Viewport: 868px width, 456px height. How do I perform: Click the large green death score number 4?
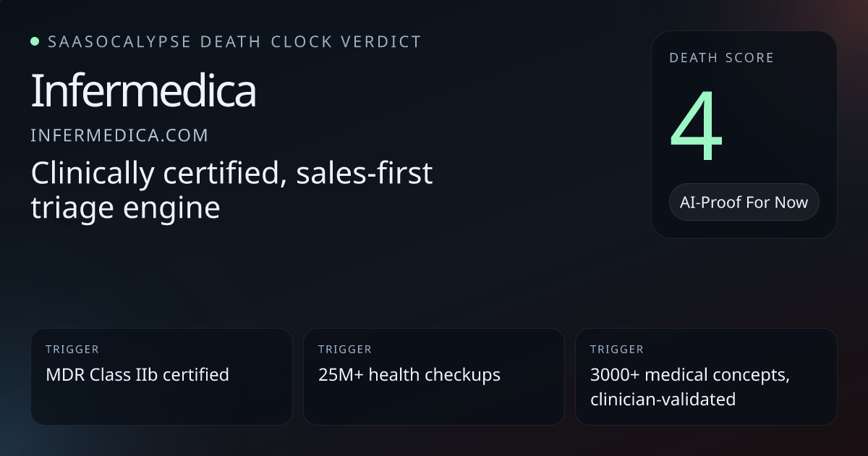tap(696, 127)
